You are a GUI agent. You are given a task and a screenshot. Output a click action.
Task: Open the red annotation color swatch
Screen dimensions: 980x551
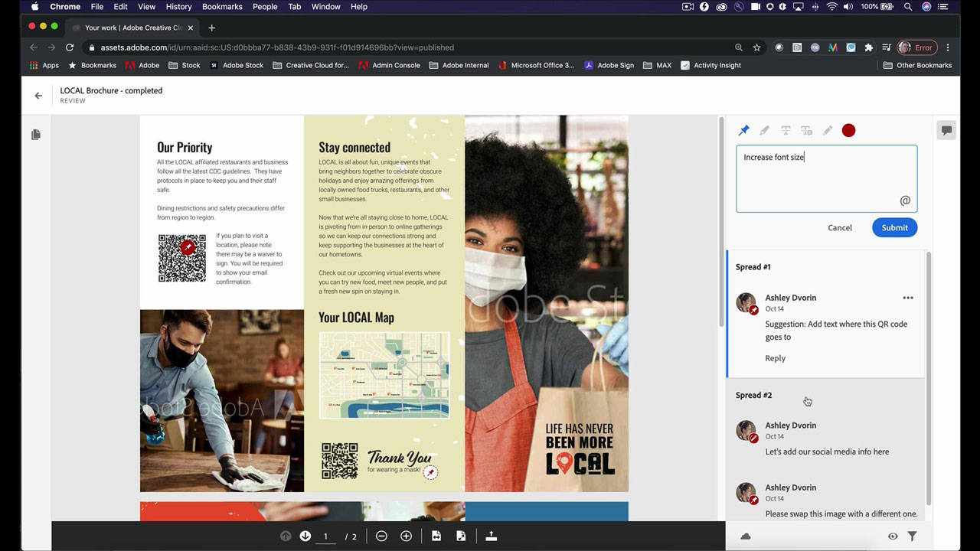click(x=848, y=131)
